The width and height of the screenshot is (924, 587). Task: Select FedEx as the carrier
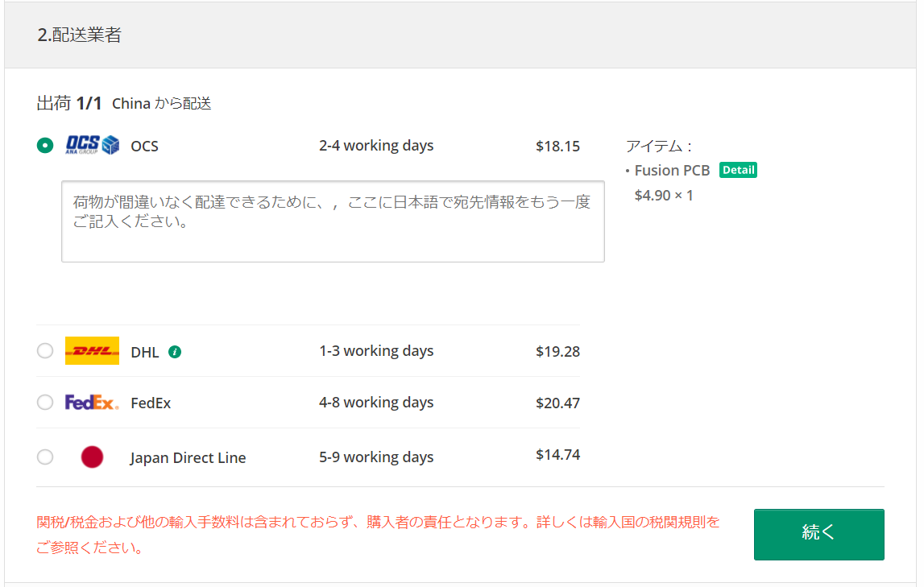tap(45, 402)
